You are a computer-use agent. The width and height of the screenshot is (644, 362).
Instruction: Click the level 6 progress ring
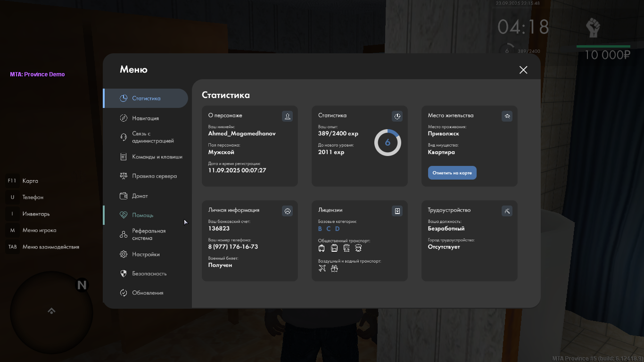[388, 142]
